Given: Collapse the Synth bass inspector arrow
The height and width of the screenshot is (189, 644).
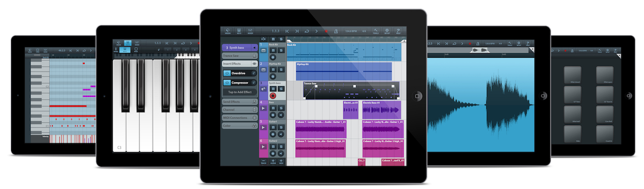Looking at the screenshot, I should point(254,48).
